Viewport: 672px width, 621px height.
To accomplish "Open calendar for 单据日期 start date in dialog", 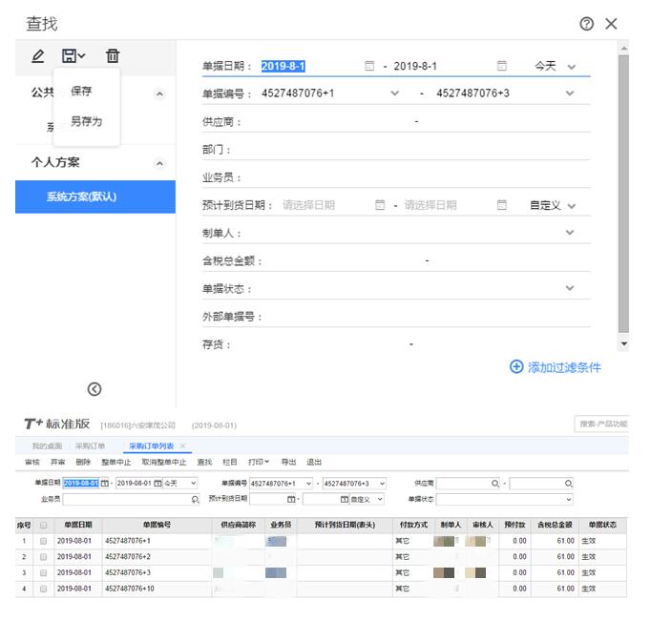I will click(369, 66).
